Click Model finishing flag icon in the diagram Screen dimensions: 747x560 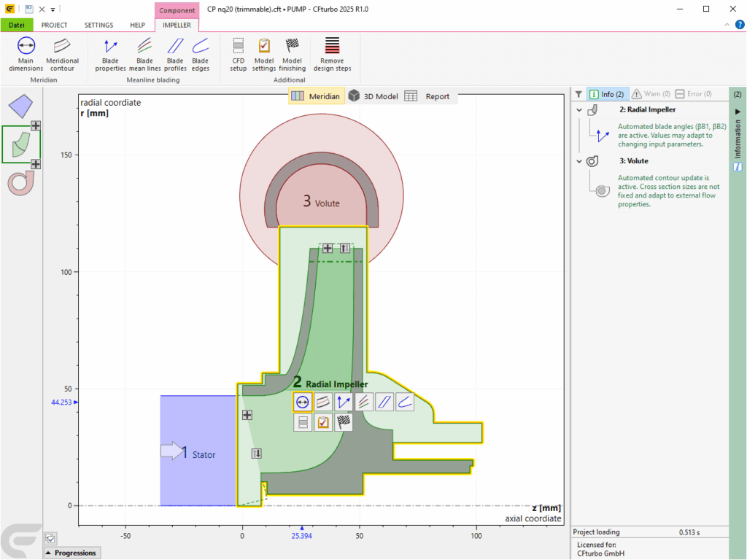coord(344,422)
